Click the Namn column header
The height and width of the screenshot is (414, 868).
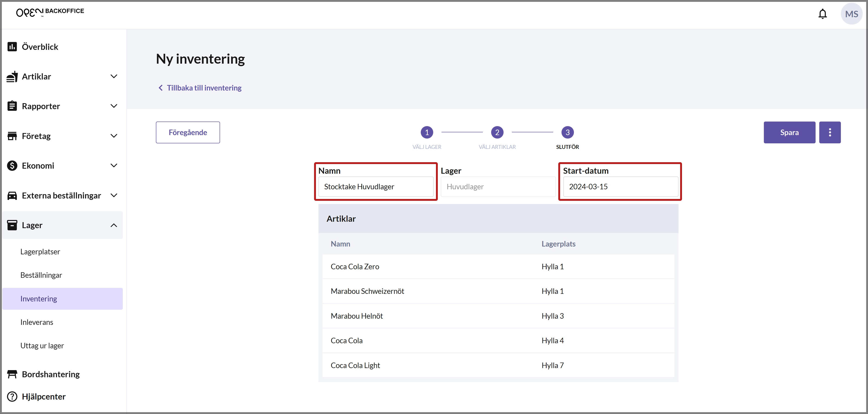[340, 244]
